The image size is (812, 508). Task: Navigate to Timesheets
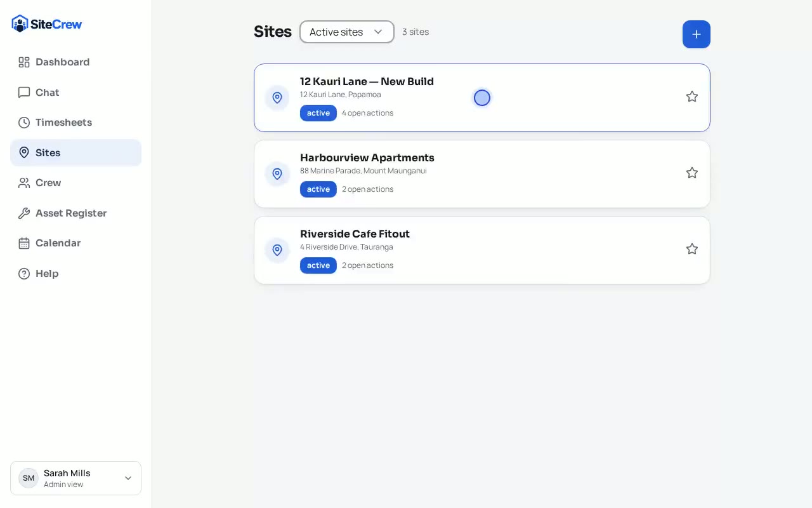pyautogui.click(x=75, y=123)
